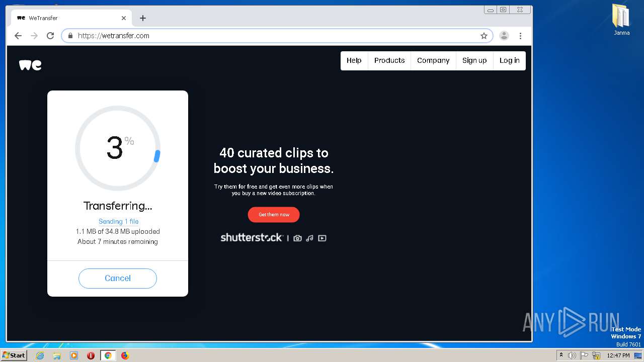The image size is (644, 362).
Task: Close the WeTransfer tab
Action: pyautogui.click(x=124, y=18)
